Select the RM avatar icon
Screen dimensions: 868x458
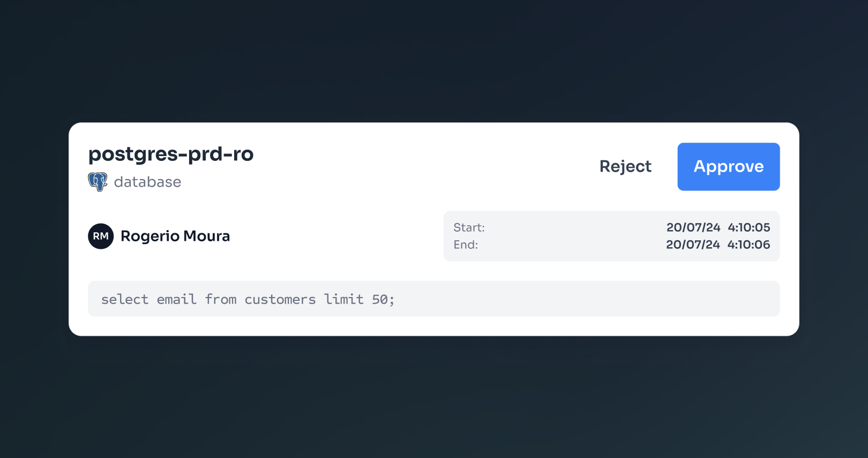coord(101,236)
